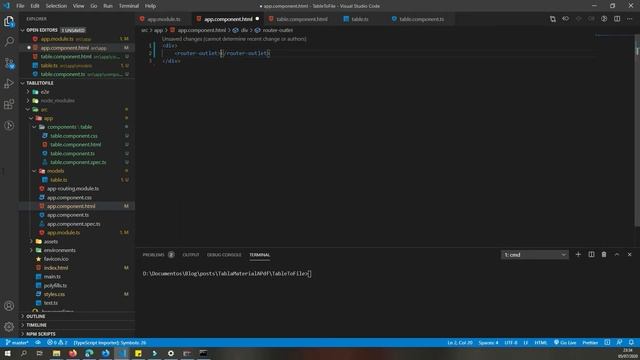This screenshot has height=360, width=640.
Task: Switch to the PROBLEMS panel tab
Action: [158, 255]
